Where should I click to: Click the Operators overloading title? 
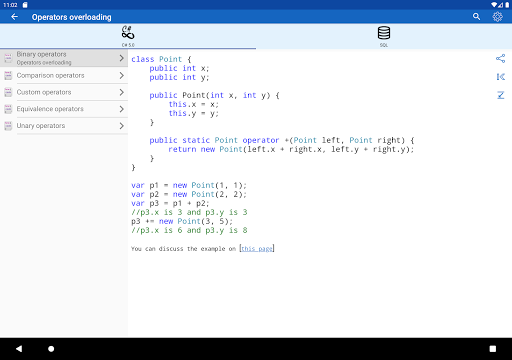click(x=71, y=17)
